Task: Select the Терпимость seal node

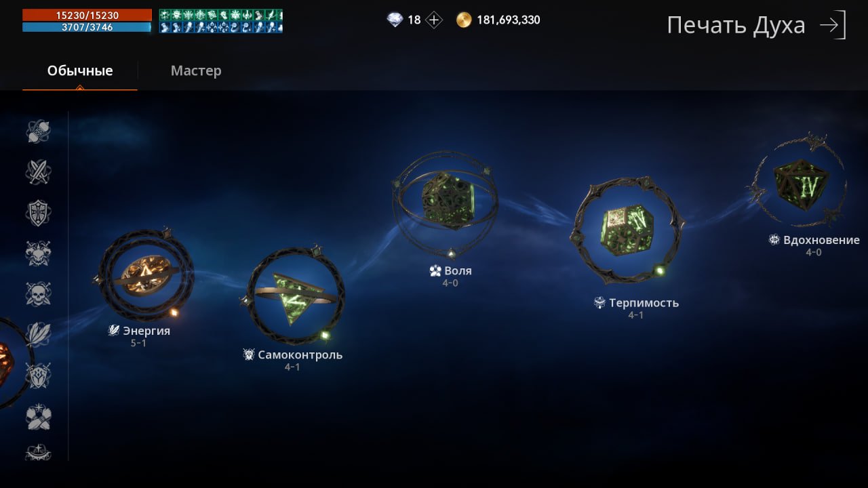Action: pos(627,230)
